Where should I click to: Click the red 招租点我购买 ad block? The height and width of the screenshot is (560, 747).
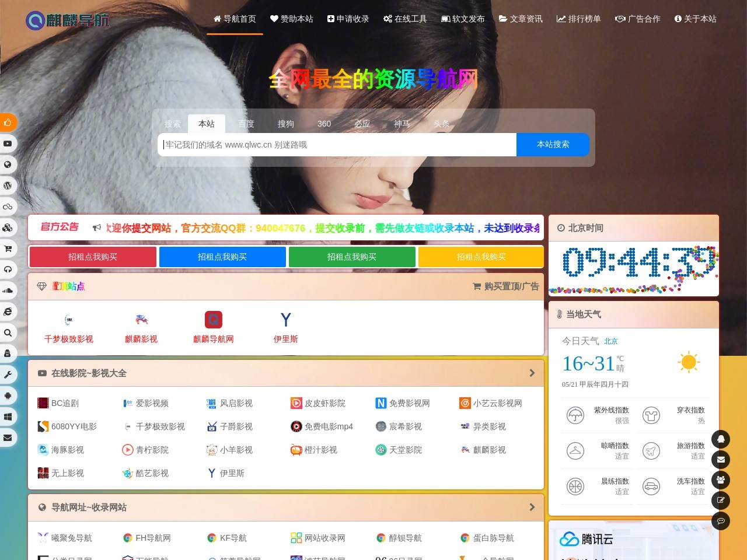point(93,257)
